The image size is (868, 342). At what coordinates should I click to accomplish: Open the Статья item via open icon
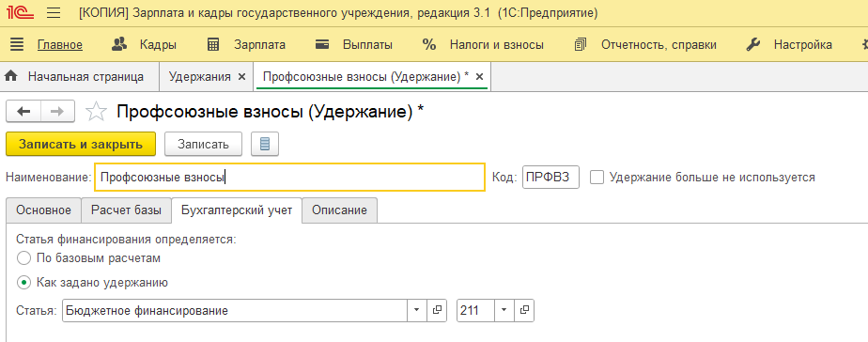437,310
